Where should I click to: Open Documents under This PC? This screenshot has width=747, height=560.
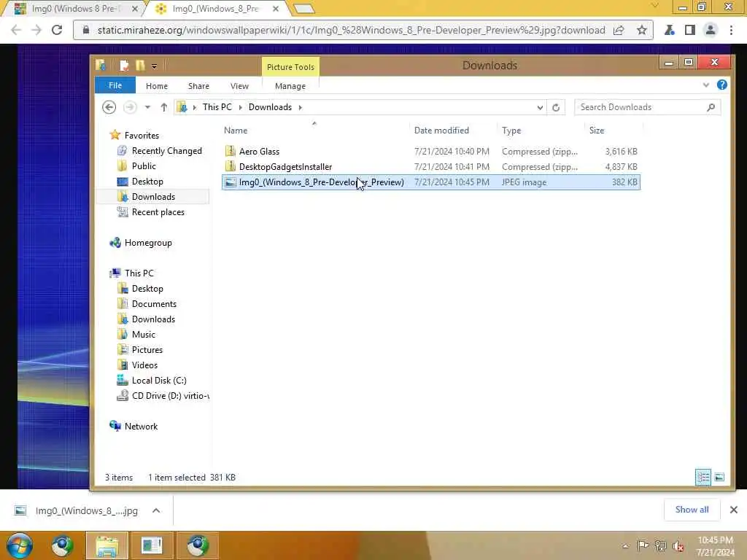(x=154, y=304)
